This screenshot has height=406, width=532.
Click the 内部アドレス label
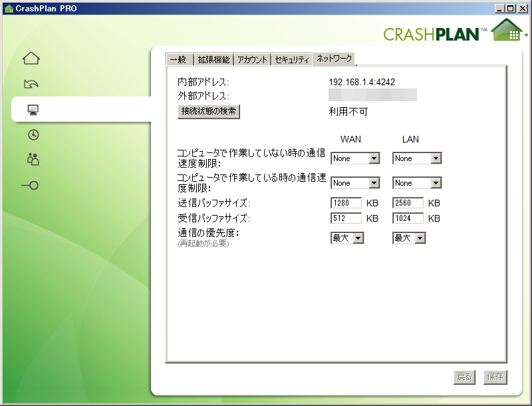pos(203,82)
